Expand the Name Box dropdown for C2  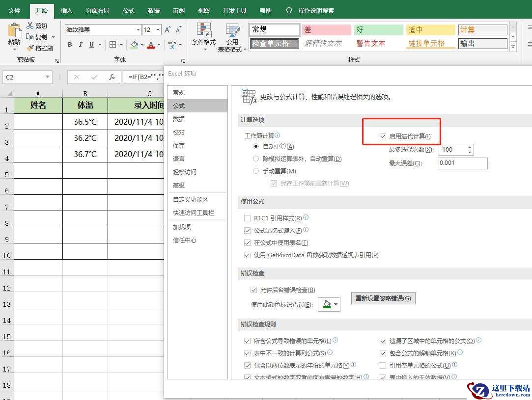coord(47,77)
